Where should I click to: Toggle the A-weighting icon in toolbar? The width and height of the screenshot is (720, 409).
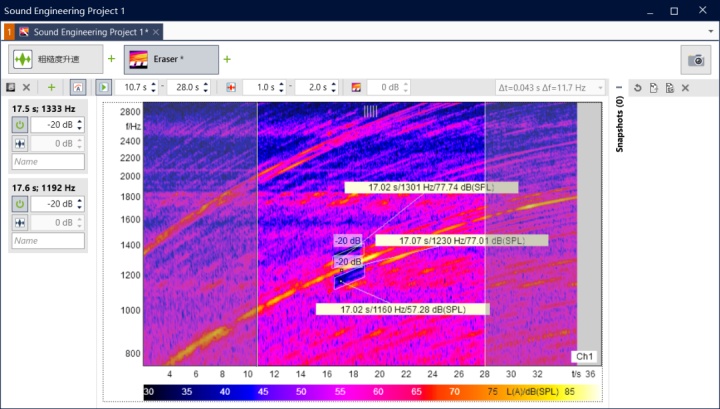pos(78,87)
